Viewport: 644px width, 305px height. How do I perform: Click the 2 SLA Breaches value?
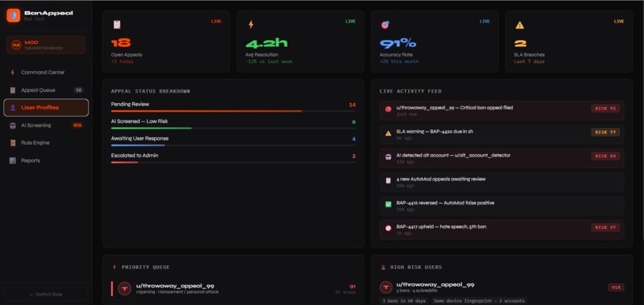point(520,42)
